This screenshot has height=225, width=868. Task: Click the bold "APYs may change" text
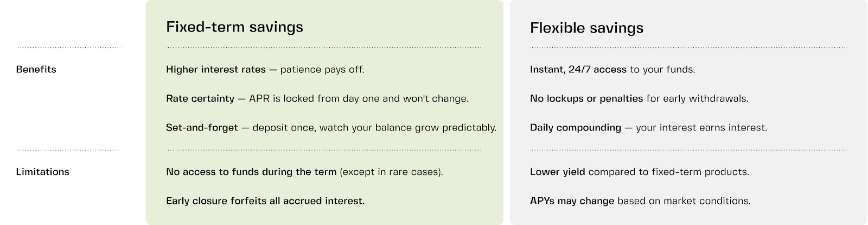coord(572,201)
